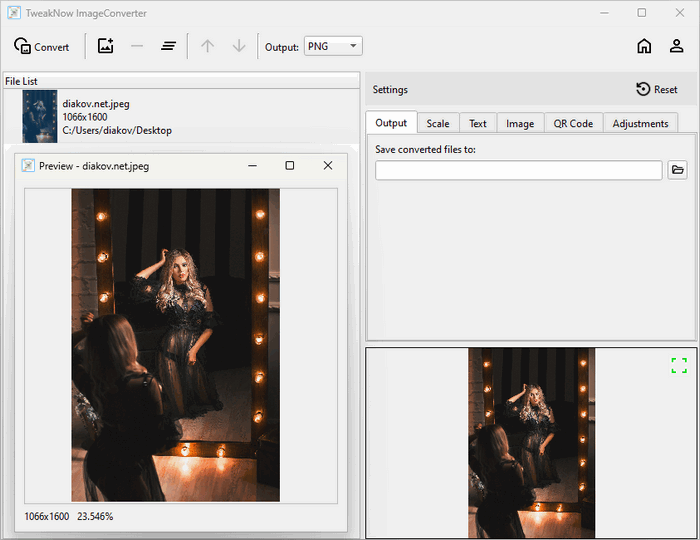Open the user account icon
The image size is (700, 540).
677,46
